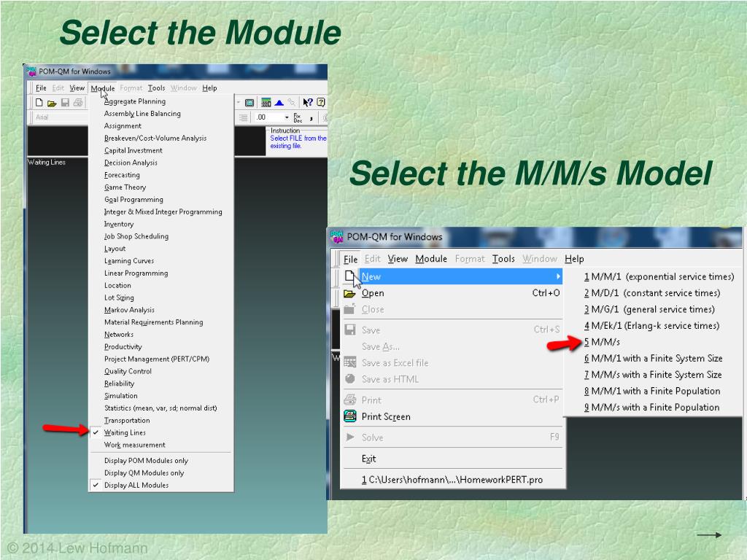The image size is (747, 560).
Task: Select M/G/1 (general service times) model
Action: (x=649, y=309)
